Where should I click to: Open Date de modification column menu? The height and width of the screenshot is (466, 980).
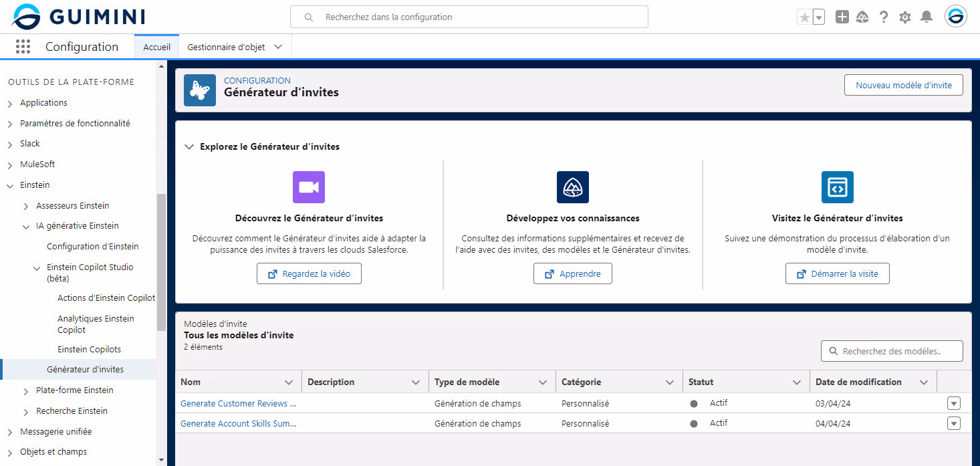point(924,382)
